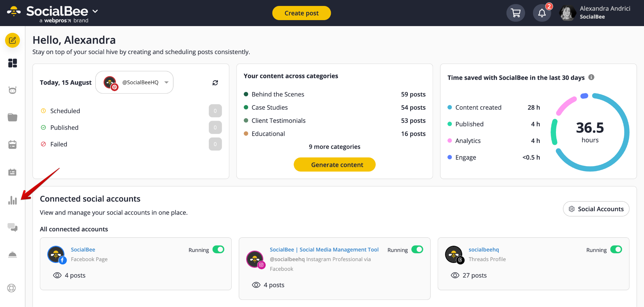644x307 pixels.
Task: Click the Failed status row label
Action: [x=59, y=144]
